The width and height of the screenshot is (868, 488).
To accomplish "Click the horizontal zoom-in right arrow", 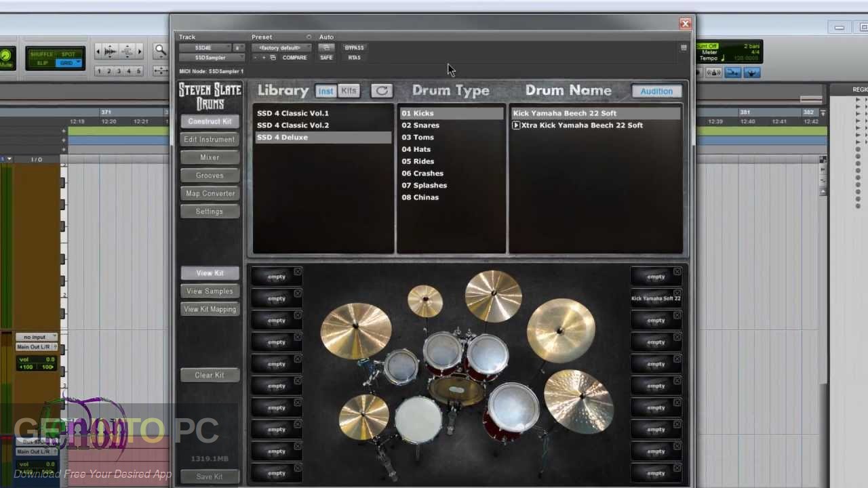I will (140, 52).
